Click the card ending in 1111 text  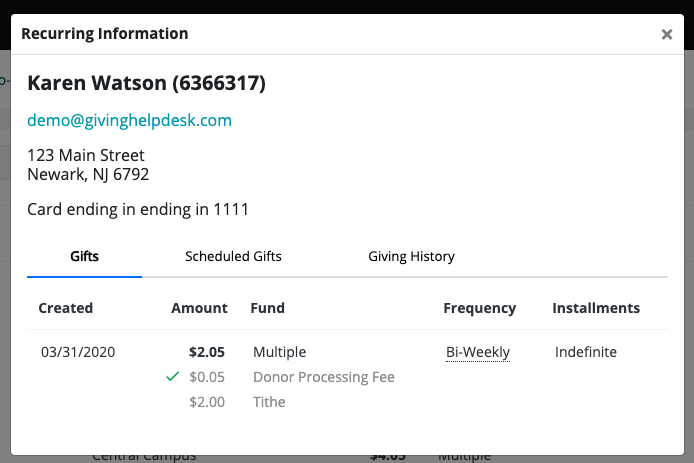[x=138, y=210]
